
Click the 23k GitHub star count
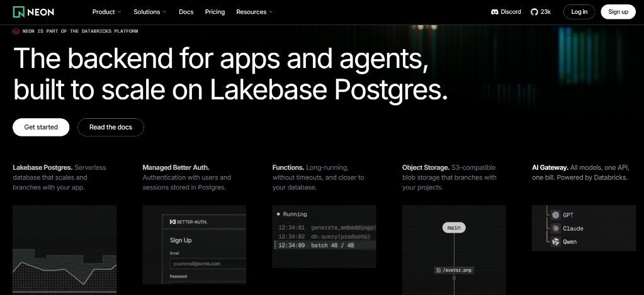(545, 12)
